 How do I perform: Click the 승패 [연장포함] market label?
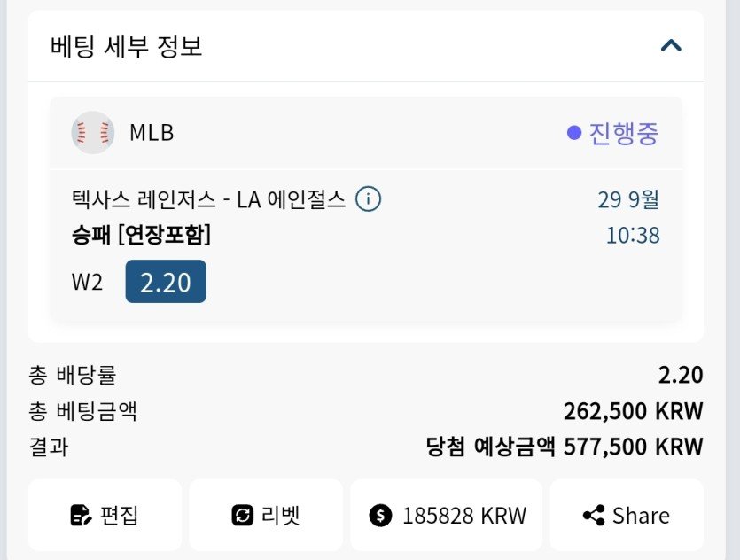141,236
